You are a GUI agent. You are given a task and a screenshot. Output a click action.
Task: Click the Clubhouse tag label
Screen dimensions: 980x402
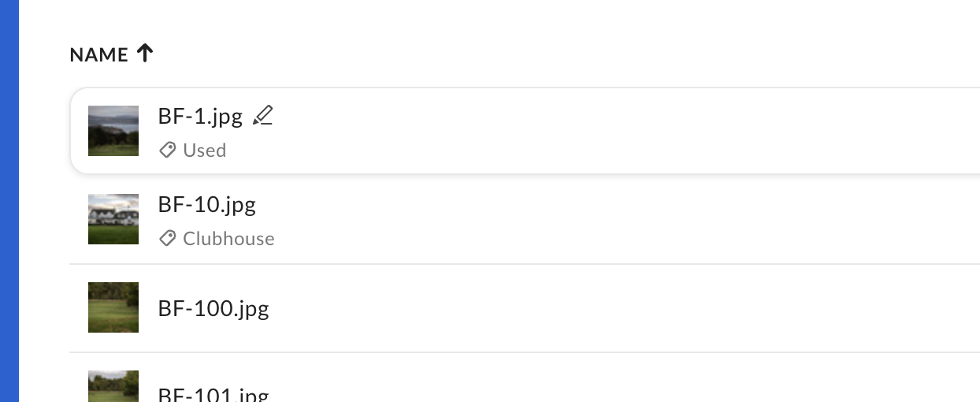click(x=228, y=238)
